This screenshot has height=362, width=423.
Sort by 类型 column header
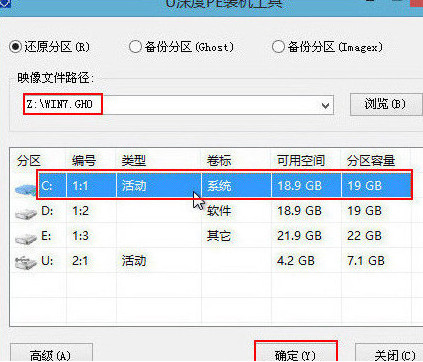click(134, 161)
